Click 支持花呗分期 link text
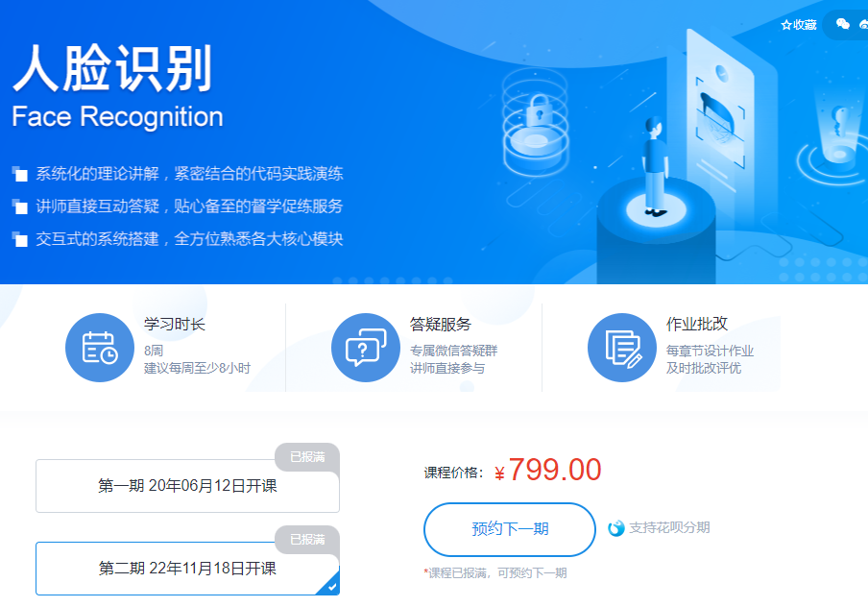The height and width of the screenshot is (607, 868). (669, 528)
